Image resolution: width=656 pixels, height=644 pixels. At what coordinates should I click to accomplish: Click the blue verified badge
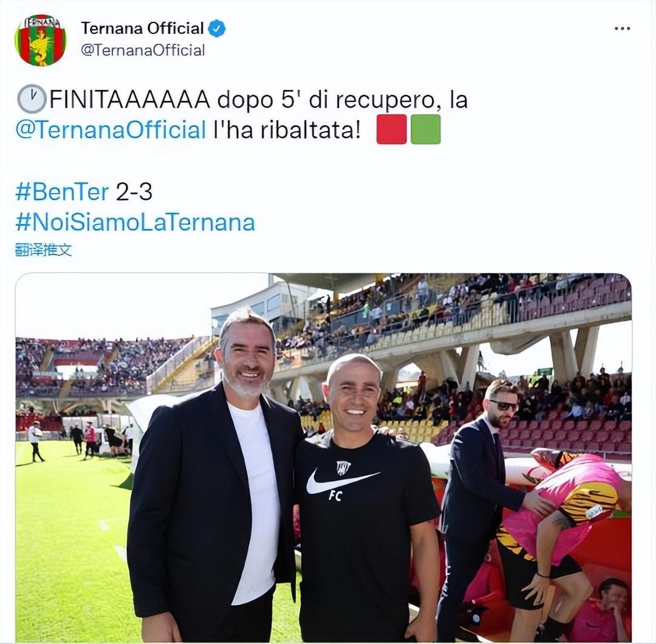pyautogui.click(x=217, y=29)
